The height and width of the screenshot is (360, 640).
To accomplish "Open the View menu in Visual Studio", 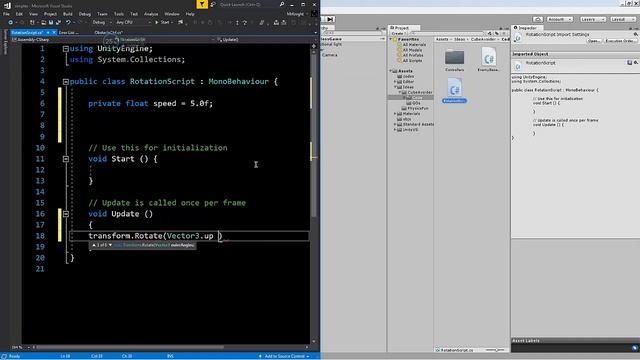I will (33, 14).
